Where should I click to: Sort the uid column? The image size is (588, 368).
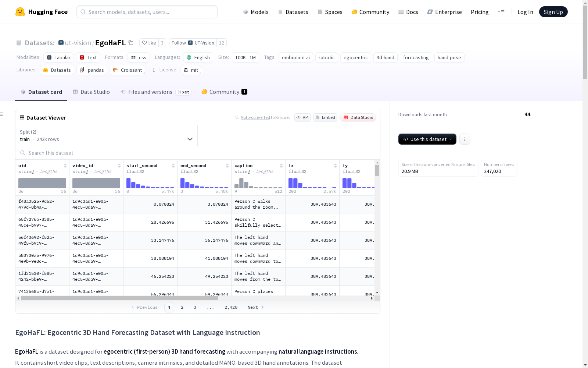click(65, 166)
